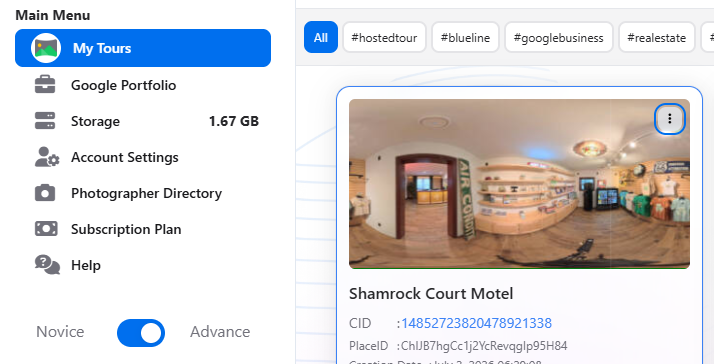This screenshot has height=364, width=714.
Task: Click the Storage server icon
Action: [45, 121]
